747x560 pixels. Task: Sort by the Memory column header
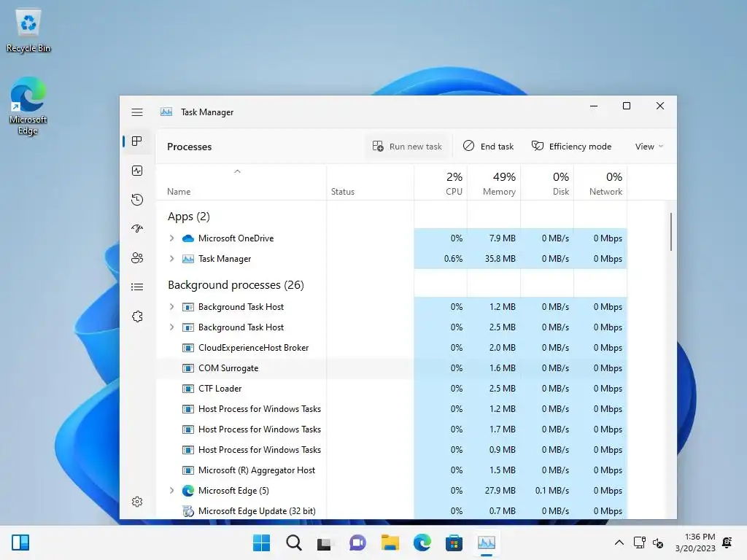(x=494, y=183)
